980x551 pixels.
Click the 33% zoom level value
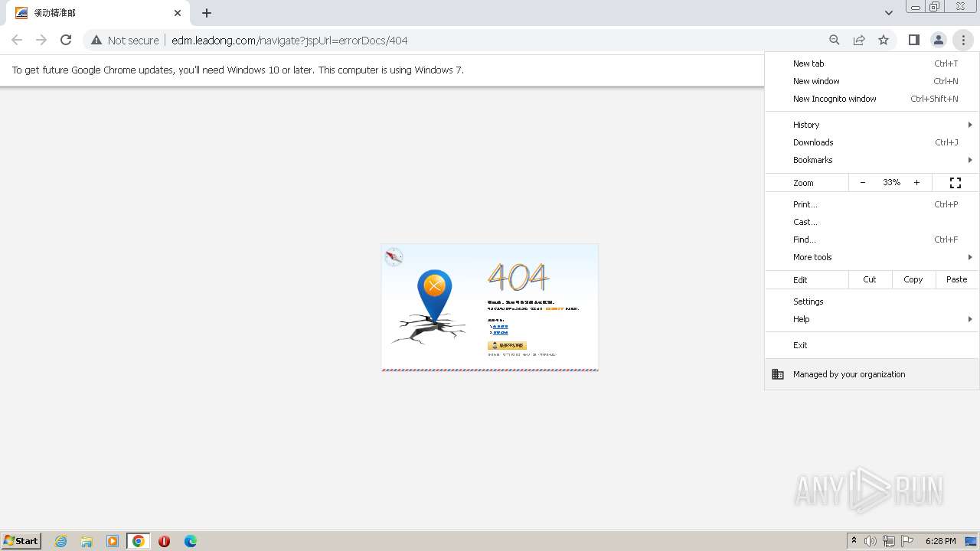[x=891, y=182]
